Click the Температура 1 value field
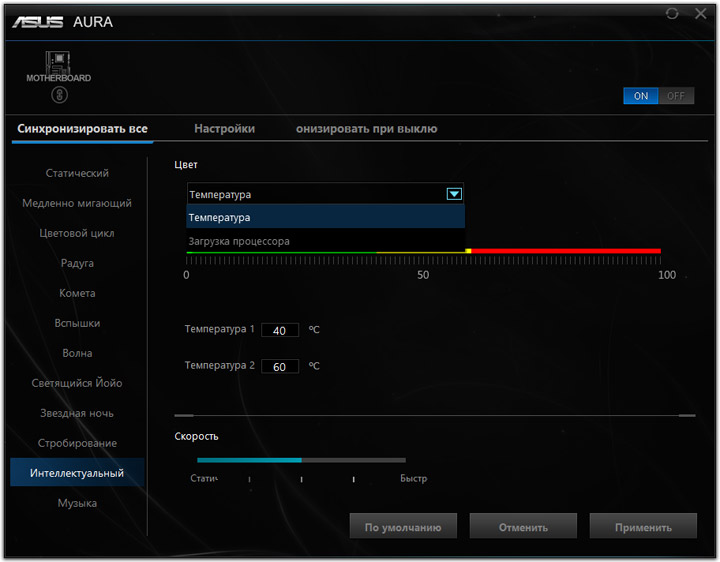The height and width of the screenshot is (562, 720). (x=280, y=330)
